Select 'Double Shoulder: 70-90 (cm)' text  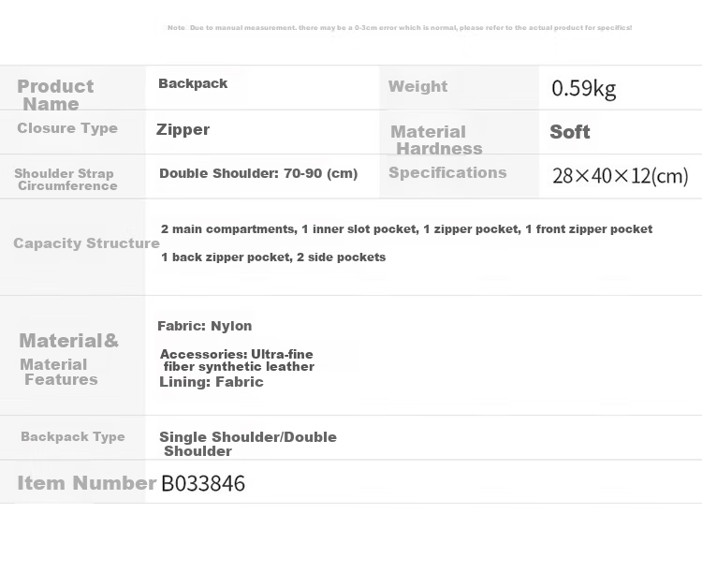pyautogui.click(x=258, y=173)
